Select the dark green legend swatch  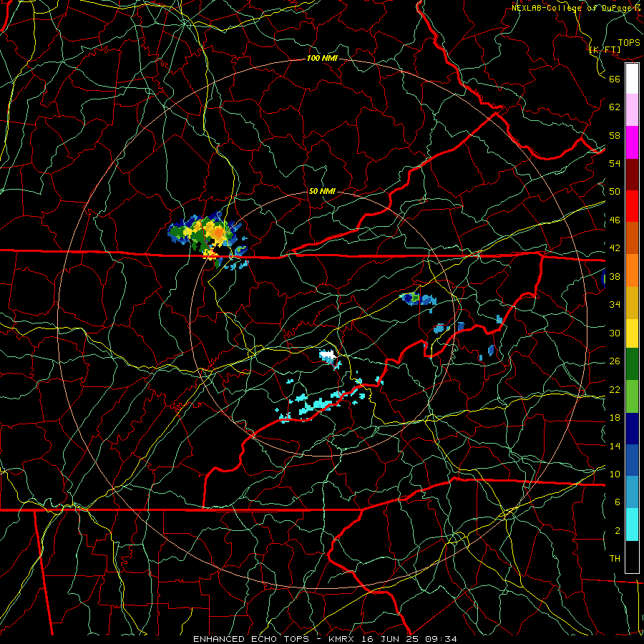(632, 364)
